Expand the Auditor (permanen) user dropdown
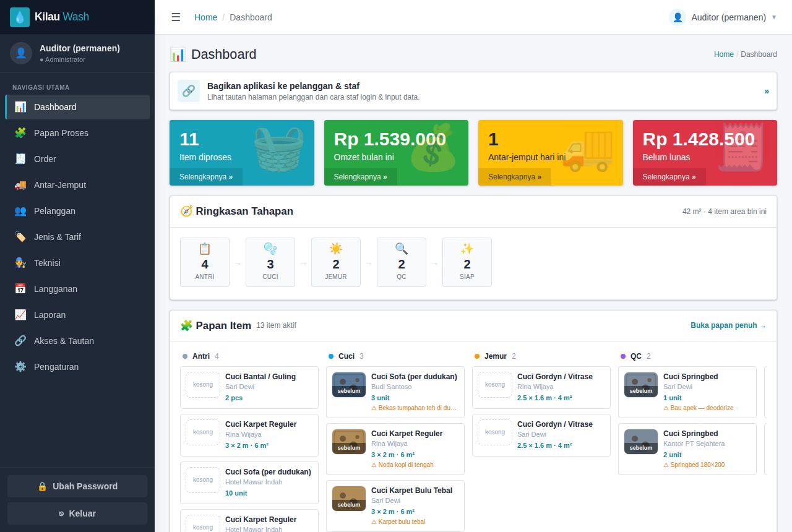This screenshot has width=792, height=532. [x=723, y=17]
